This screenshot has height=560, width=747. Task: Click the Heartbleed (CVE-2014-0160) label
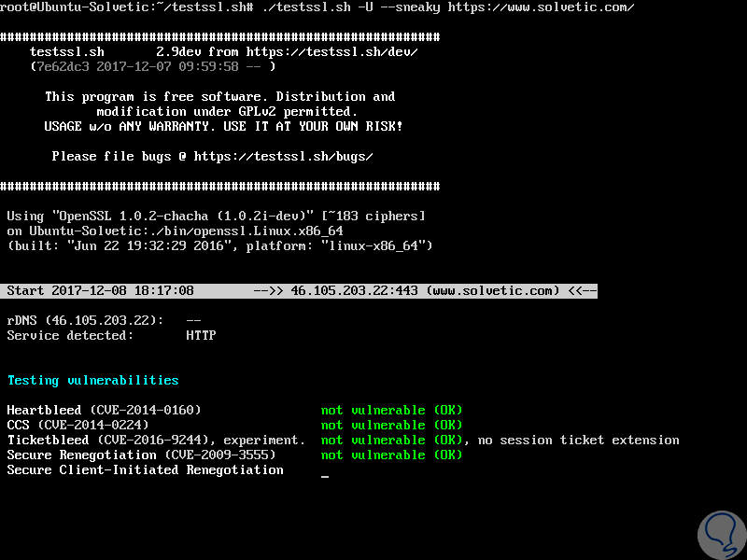(104, 410)
